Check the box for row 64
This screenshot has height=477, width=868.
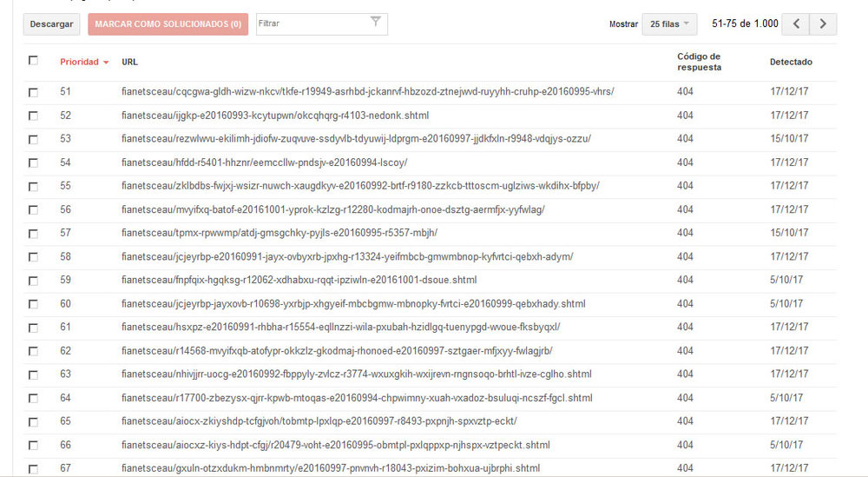click(33, 398)
